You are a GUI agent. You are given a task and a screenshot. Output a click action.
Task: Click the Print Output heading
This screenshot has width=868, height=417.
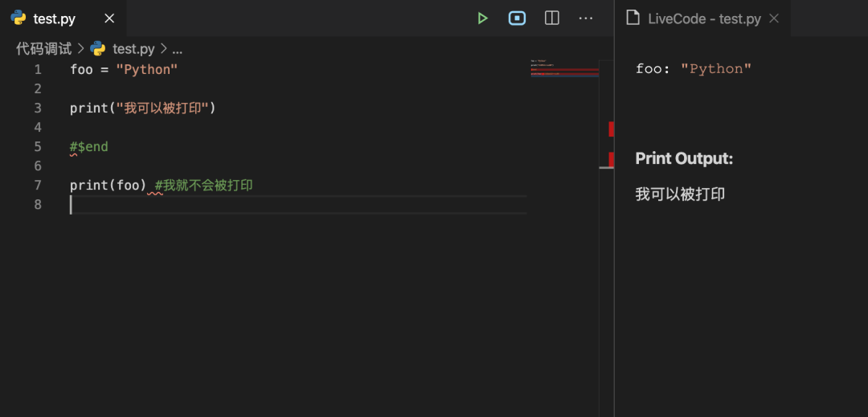pos(684,158)
